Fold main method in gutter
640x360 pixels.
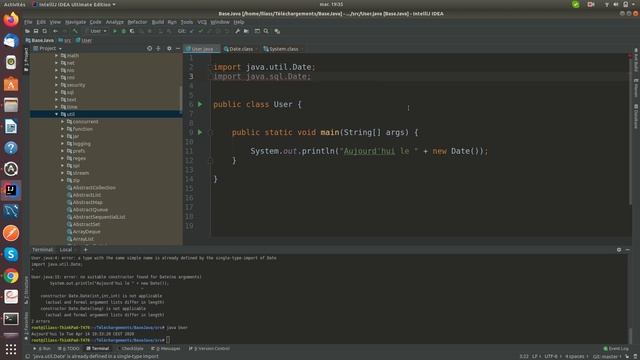[211, 132]
